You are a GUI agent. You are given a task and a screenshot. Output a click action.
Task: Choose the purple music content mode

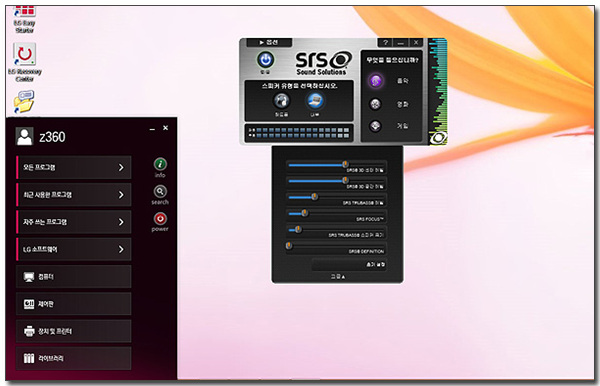pos(375,81)
